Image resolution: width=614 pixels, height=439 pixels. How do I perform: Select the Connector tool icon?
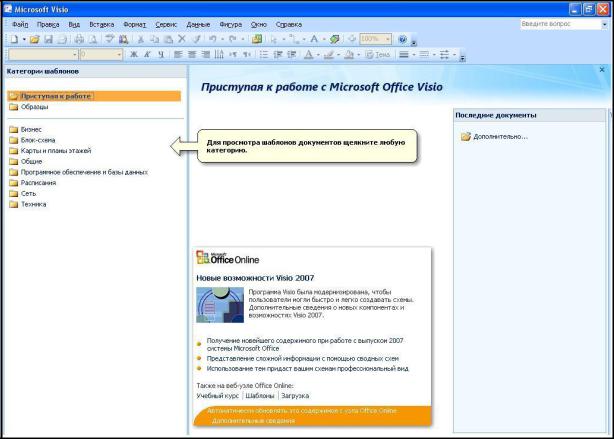tap(294, 39)
